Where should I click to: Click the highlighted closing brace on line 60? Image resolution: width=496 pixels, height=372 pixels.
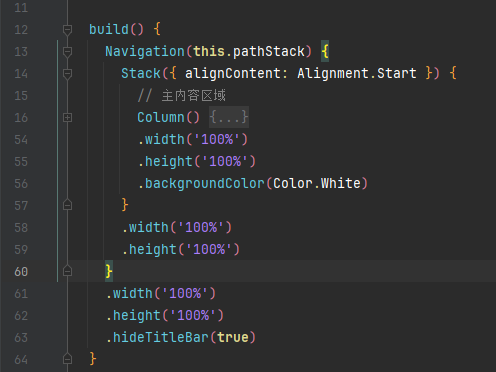click(109, 271)
